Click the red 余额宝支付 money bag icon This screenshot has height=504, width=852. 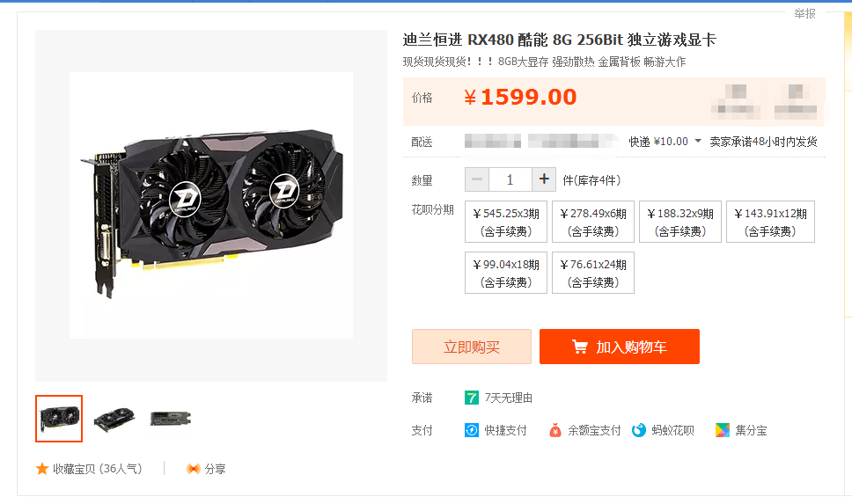555,430
